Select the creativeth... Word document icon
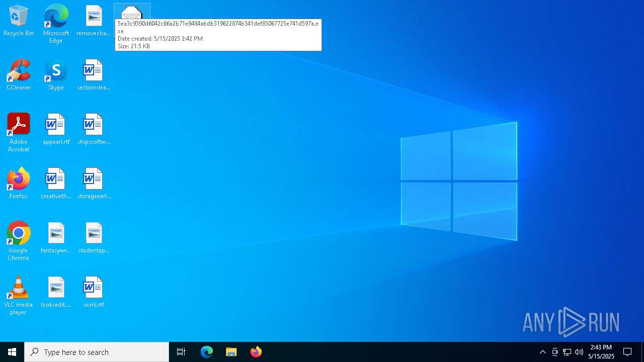 click(56, 184)
